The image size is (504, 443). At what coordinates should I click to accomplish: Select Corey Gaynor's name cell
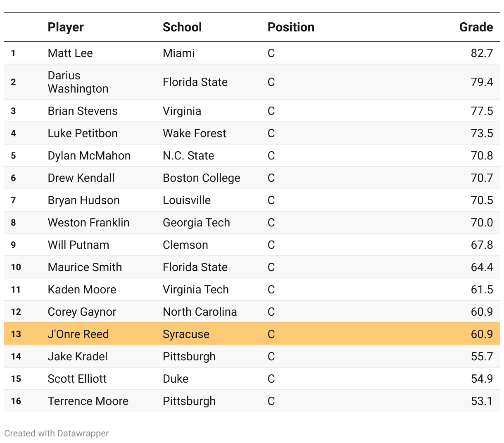click(x=82, y=312)
